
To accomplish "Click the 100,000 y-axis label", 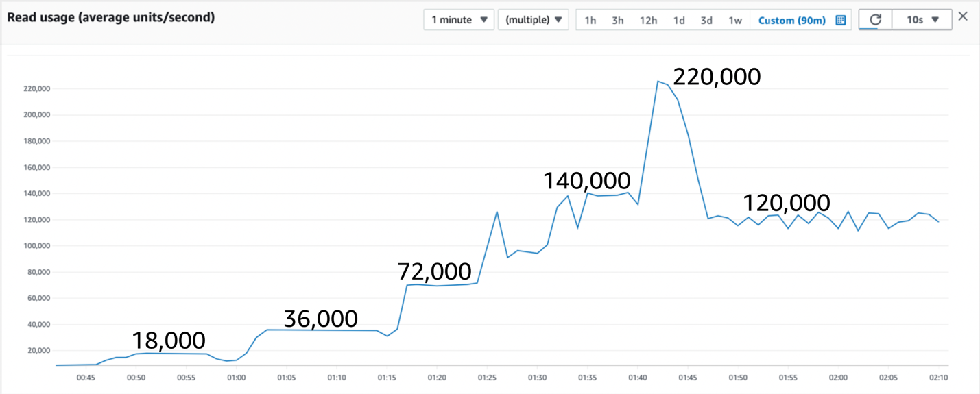I will [x=36, y=246].
